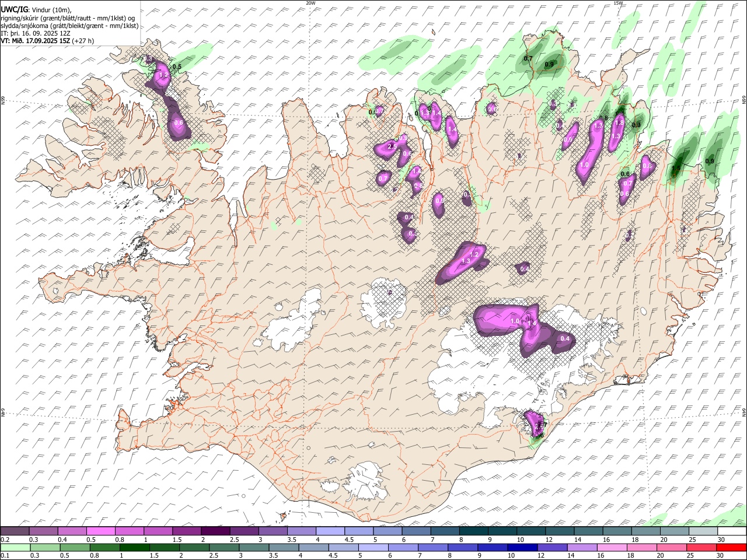This screenshot has height=560, width=747.
Task: Click the dark purple 2 legend swatch
Action: pos(215,531)
